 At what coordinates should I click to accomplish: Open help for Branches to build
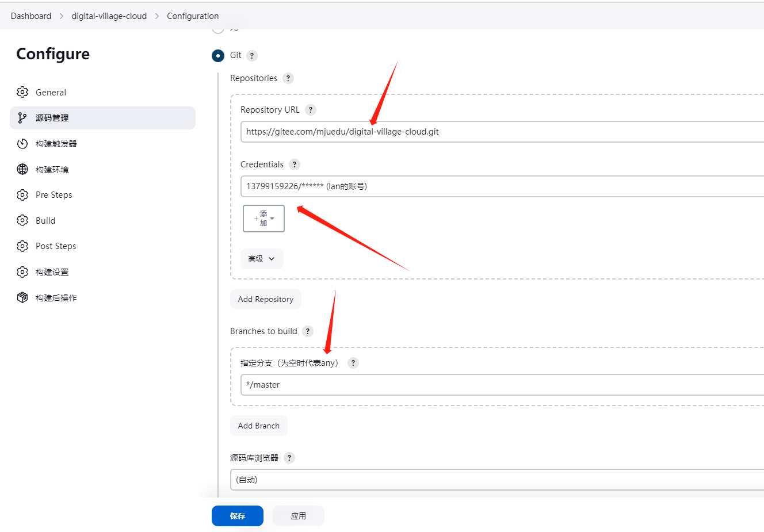coord(308,331)
